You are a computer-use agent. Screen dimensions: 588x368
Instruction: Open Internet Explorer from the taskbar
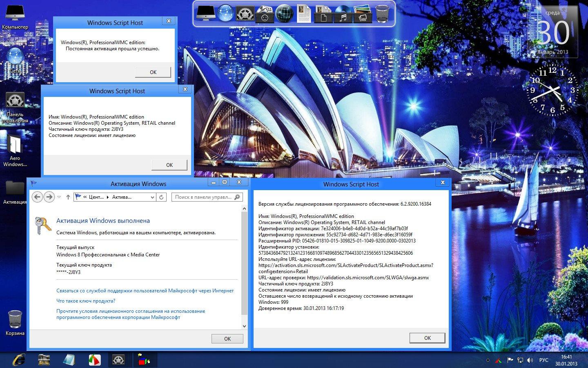[18, 360]
